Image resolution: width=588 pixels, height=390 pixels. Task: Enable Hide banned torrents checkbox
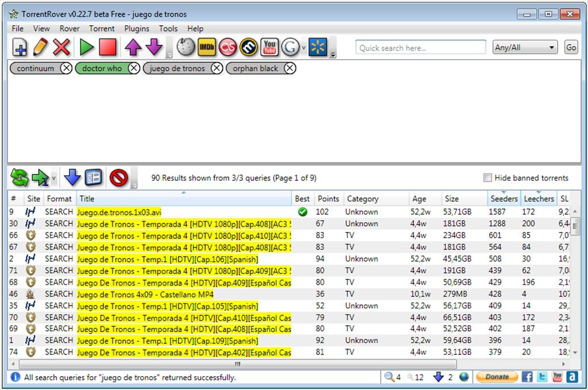pyautogui.click(x=488, y=178)
